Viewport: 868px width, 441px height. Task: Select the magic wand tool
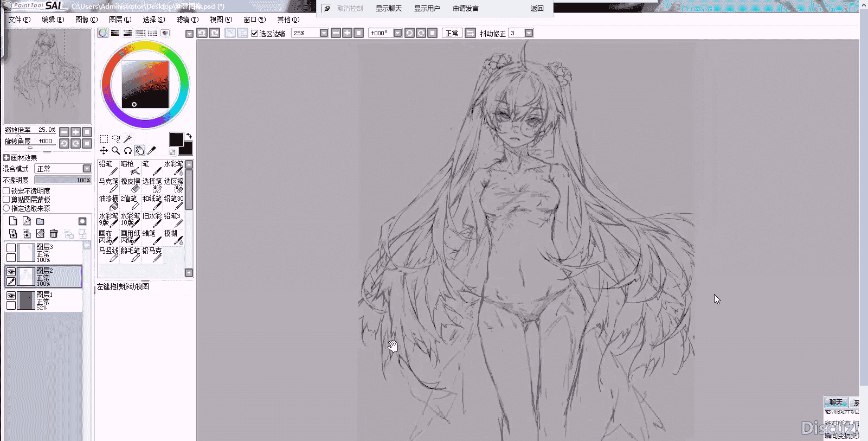[127, 139]
